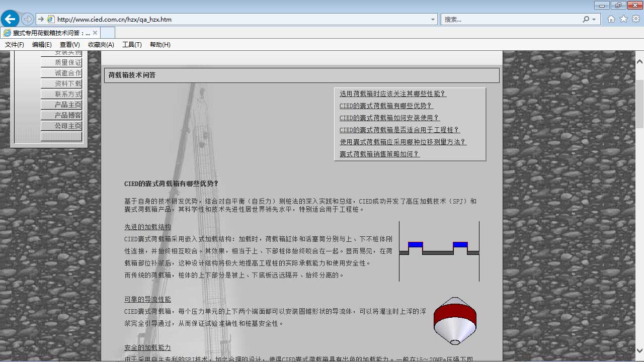Open the Home page icon
This screenshot has width=644, height=362.
click(611, 19)
